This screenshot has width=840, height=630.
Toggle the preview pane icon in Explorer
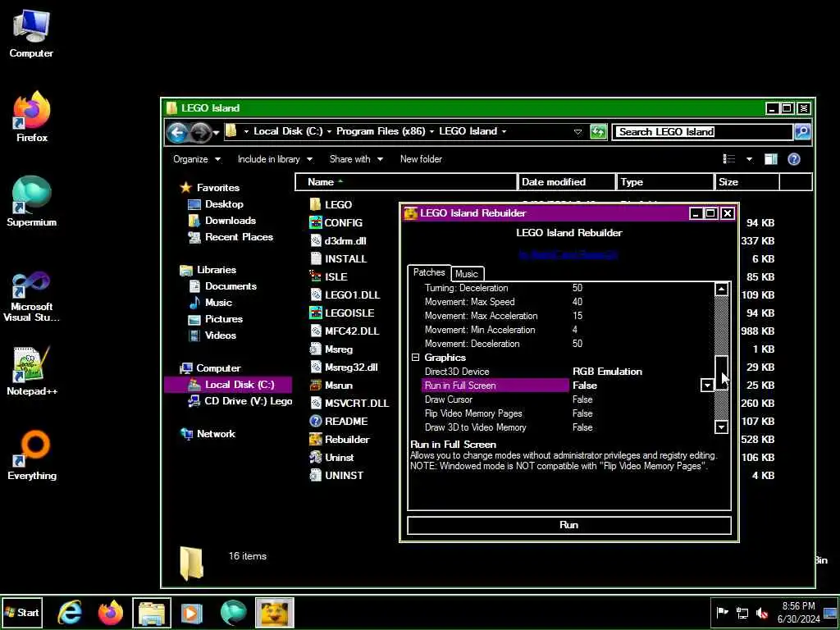[771, 158]
